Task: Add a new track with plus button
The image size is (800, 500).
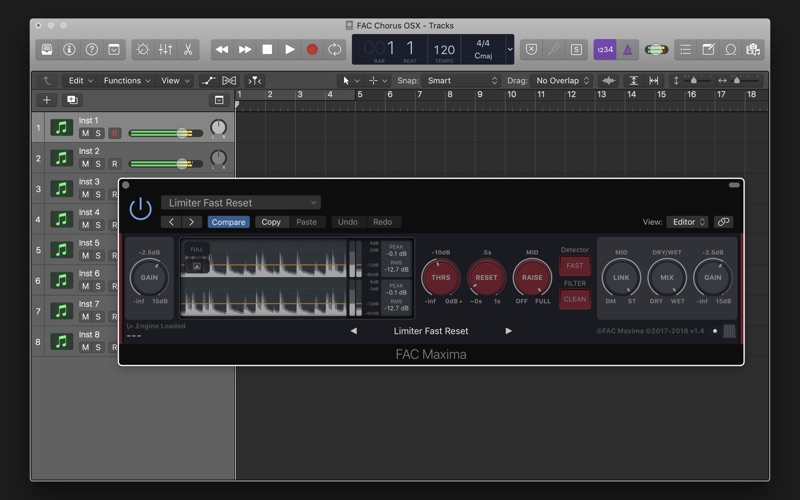Action: tap(46, 100)
